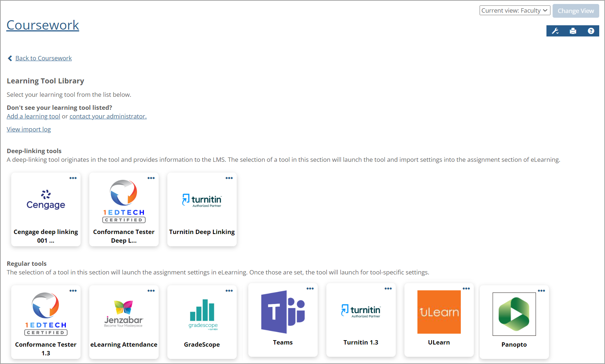Click Panopto title text

514,344
